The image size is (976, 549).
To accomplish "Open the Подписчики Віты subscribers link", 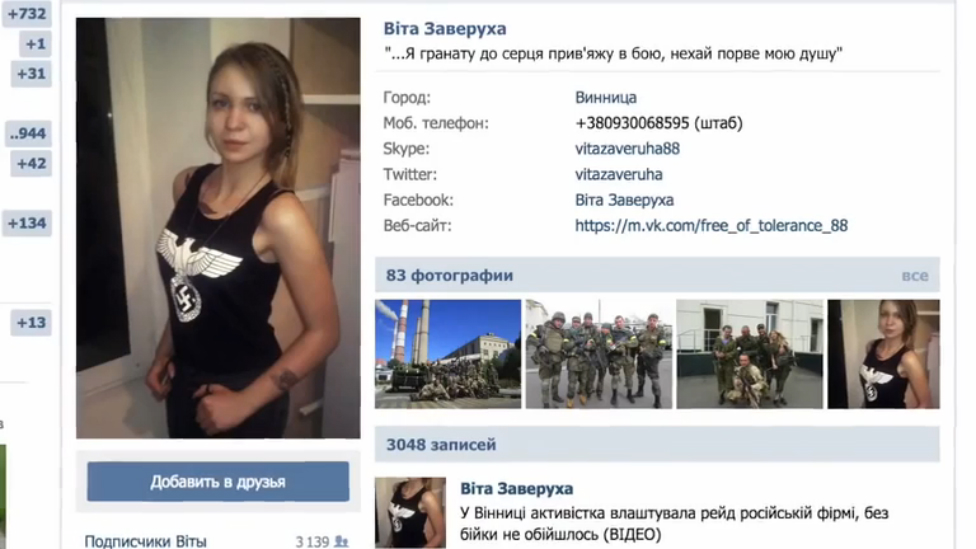I will tap(145, 542).
